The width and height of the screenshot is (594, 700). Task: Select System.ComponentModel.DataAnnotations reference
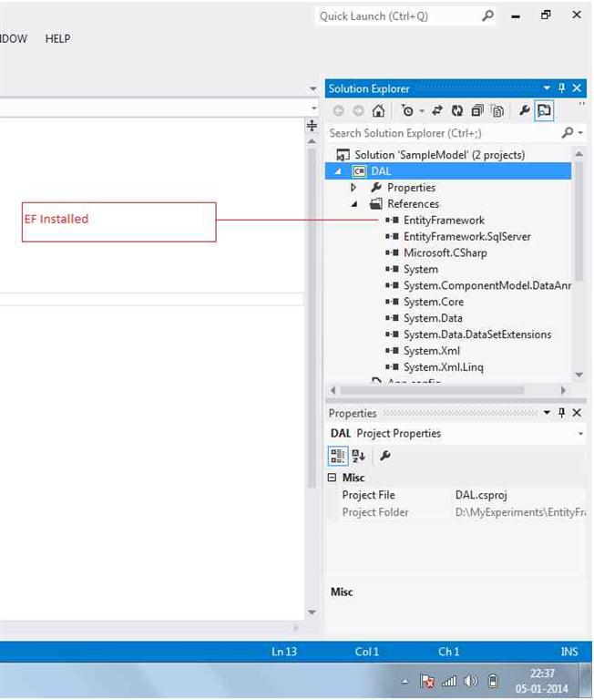point(486,285)
